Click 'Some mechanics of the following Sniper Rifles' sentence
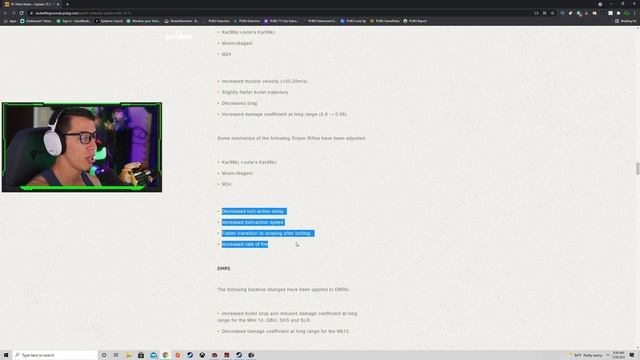 click(x=291, y=138)
